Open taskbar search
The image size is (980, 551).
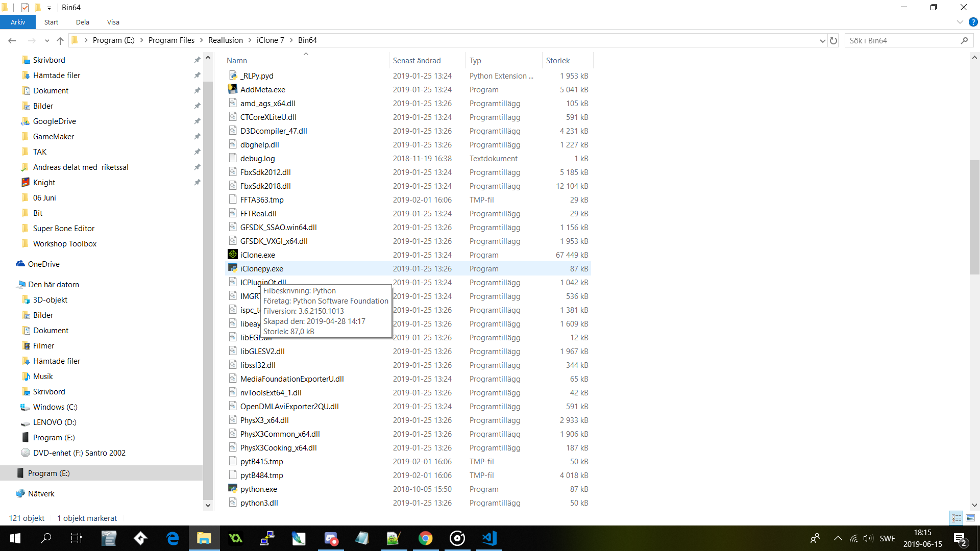coord(46,538)
